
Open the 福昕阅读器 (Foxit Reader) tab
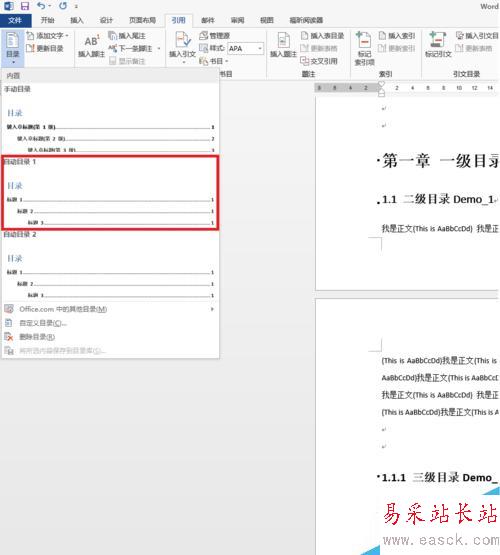(x=306, y=20)
